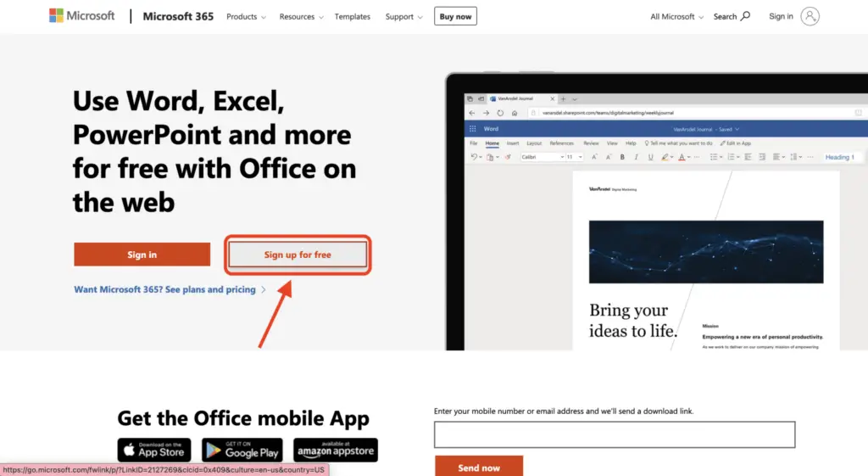The width and height of the screenshot is (868, 476).
Task: Click the document's dark blue banner image
Action: click(x=706, y=252)
